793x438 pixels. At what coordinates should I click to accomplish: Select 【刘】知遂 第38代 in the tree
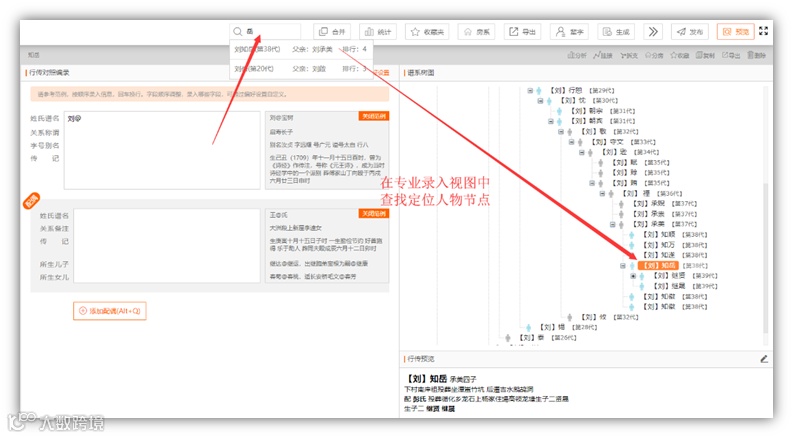[659, 255]
